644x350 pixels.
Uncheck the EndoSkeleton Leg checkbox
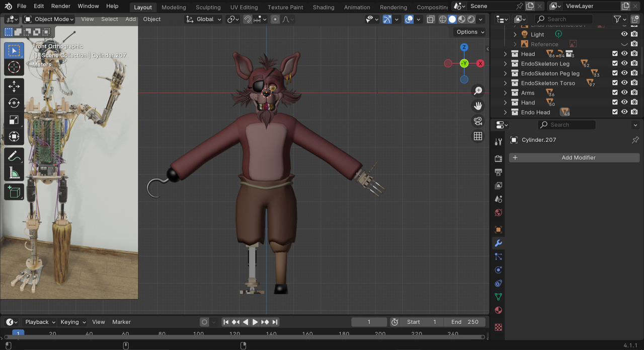tap(615, 63)
